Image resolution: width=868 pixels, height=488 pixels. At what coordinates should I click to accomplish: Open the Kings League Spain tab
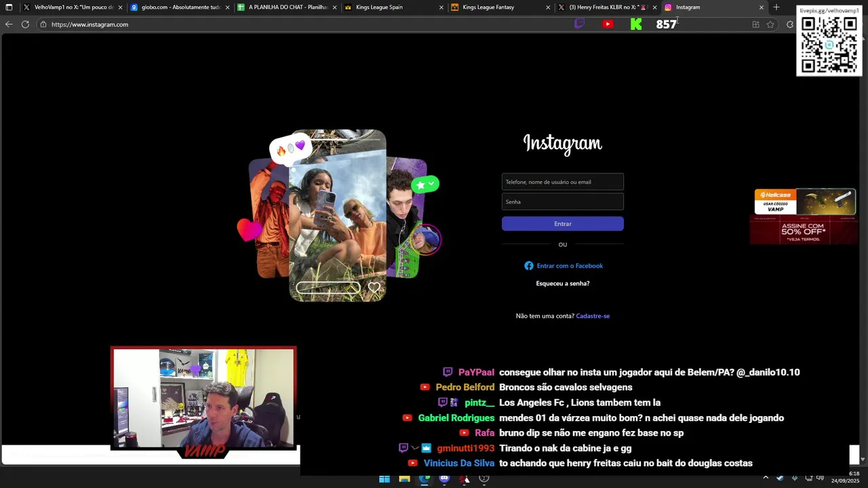point(393,7)
